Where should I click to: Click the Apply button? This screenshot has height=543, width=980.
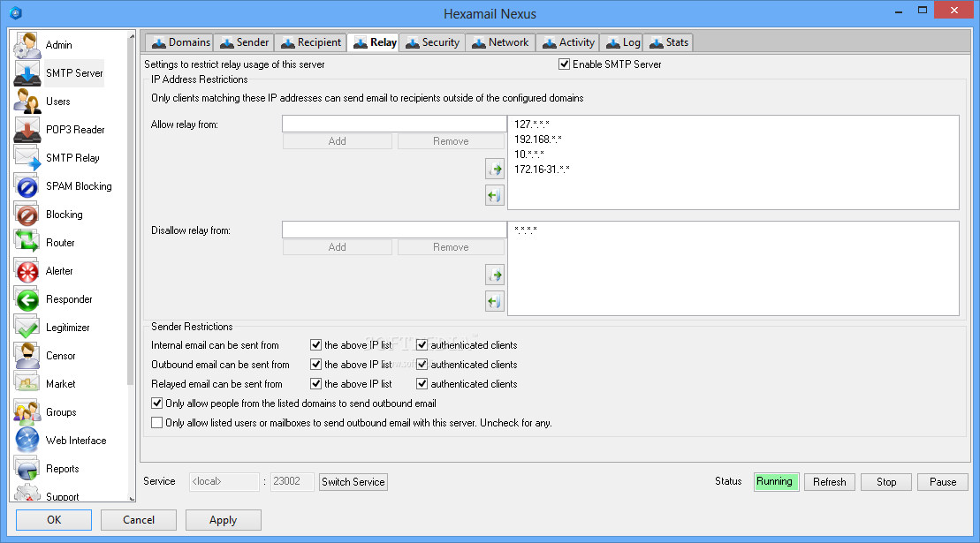click(223, 520)
